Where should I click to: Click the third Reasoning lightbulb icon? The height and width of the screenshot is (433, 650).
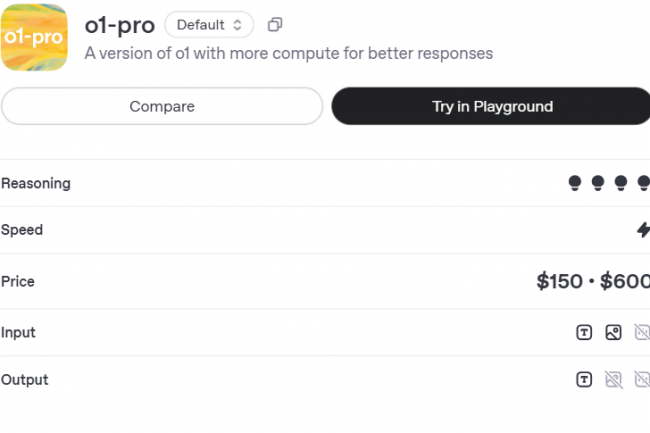[621, 183]
